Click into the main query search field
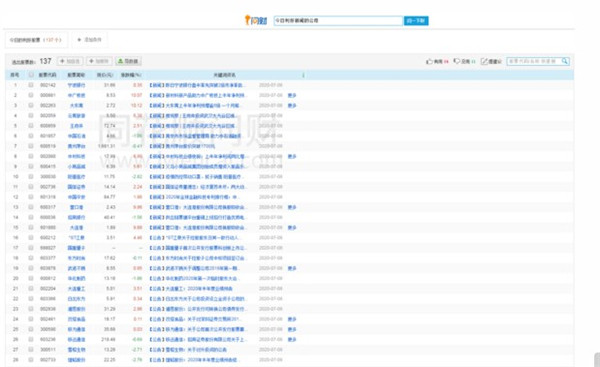Screen dimensions: 600x367 (x=338, y=21)
